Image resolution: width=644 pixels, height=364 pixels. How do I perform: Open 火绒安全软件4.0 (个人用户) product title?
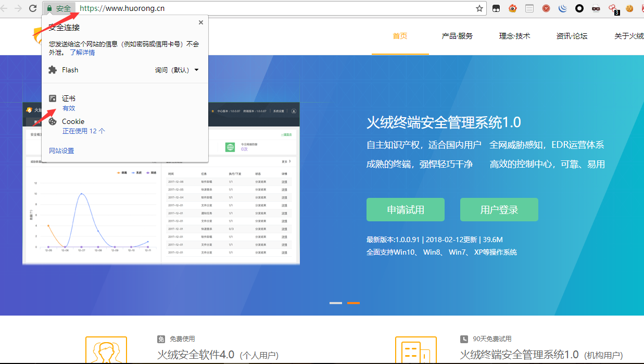218,355
